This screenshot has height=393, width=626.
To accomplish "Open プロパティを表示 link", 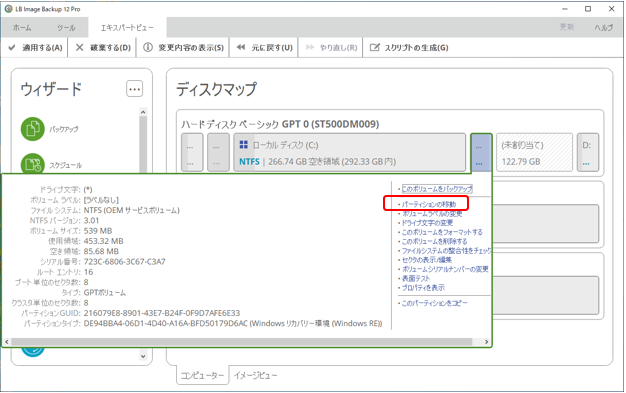I will [423, 288].
